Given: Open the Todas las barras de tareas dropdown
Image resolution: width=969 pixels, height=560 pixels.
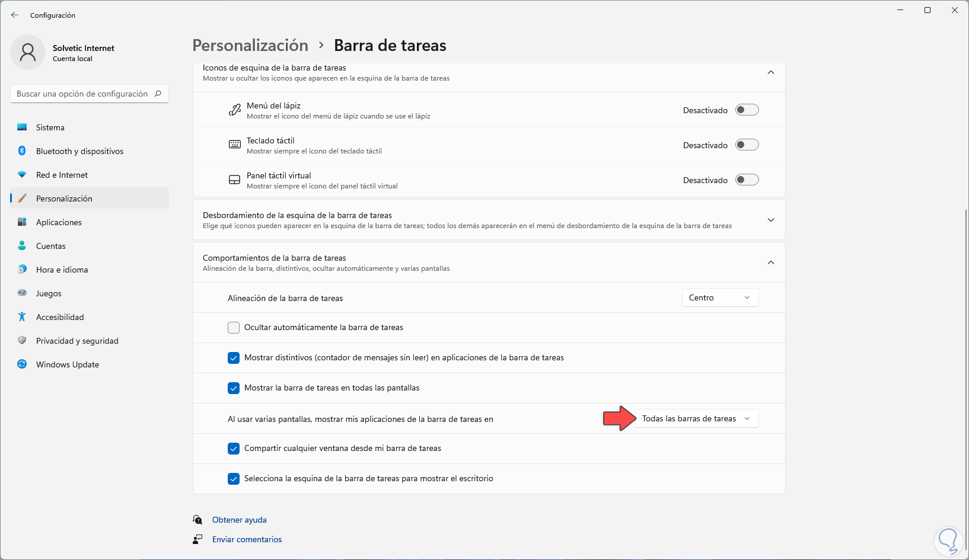Looking at the screenshot, I should pos(696,418).
